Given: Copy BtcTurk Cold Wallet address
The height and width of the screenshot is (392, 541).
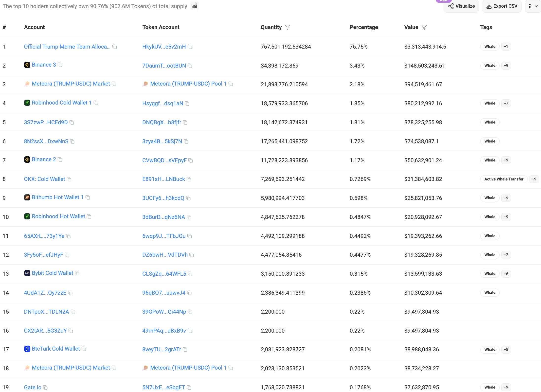Looking at the screenshot, I should (84, 349).
